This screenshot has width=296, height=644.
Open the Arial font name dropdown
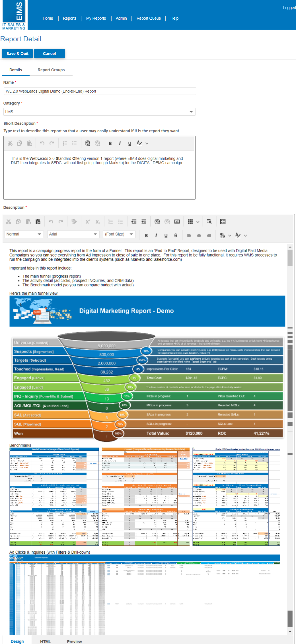click(x=73, y=234)
